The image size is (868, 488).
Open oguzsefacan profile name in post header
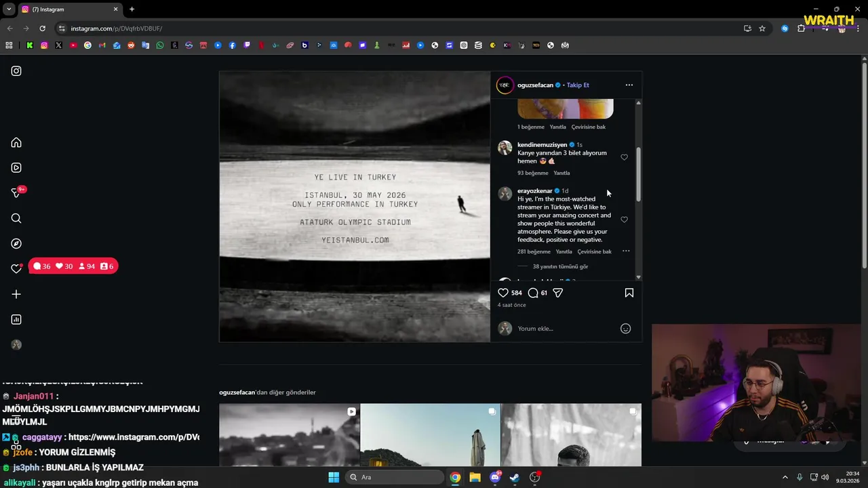(x=535, y=85)
